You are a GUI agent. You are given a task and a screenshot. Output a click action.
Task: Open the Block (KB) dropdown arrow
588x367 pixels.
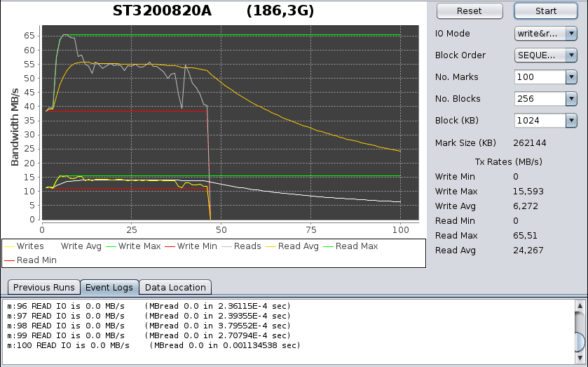(x=571, y=121)
